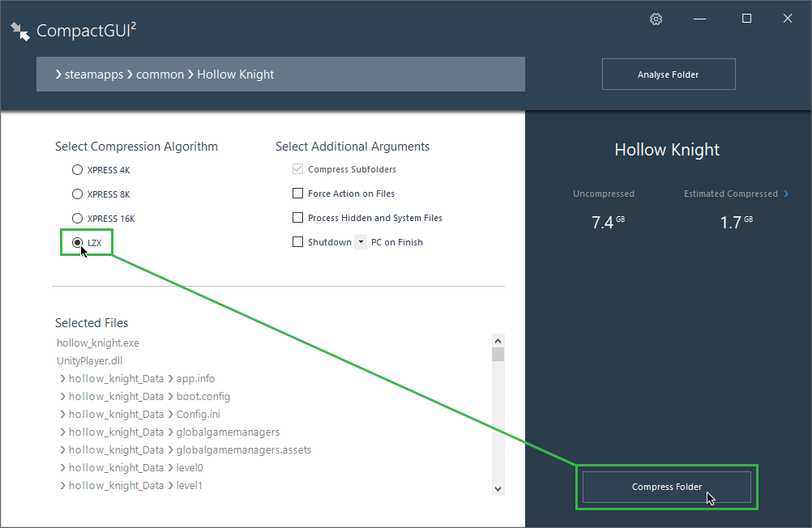The height and width of the screenshot is (528, 812).
Task: Click the common path segment
Action: click(160, 75)
